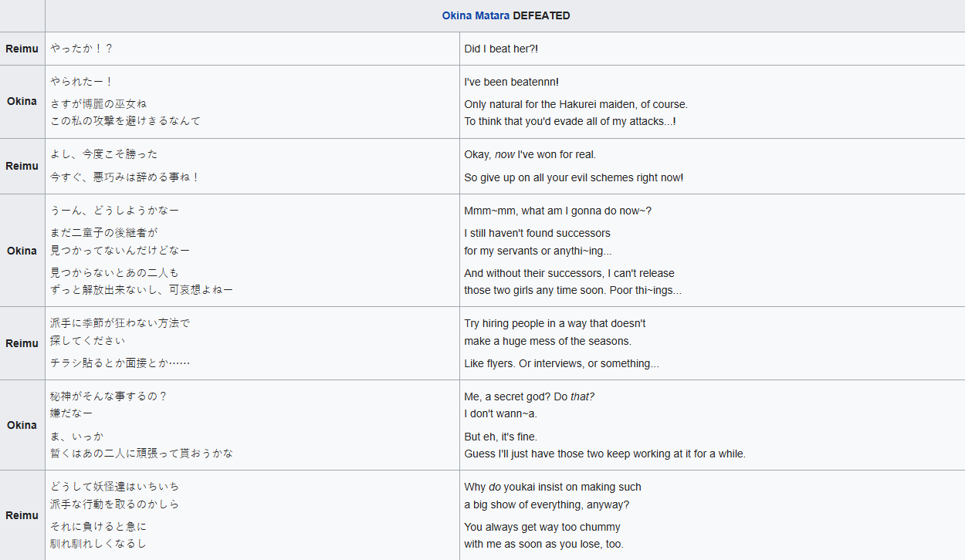Select "Only natural for the Hakurei maiden" line
The width and height of the screenshot is (965, 560).
575,104
